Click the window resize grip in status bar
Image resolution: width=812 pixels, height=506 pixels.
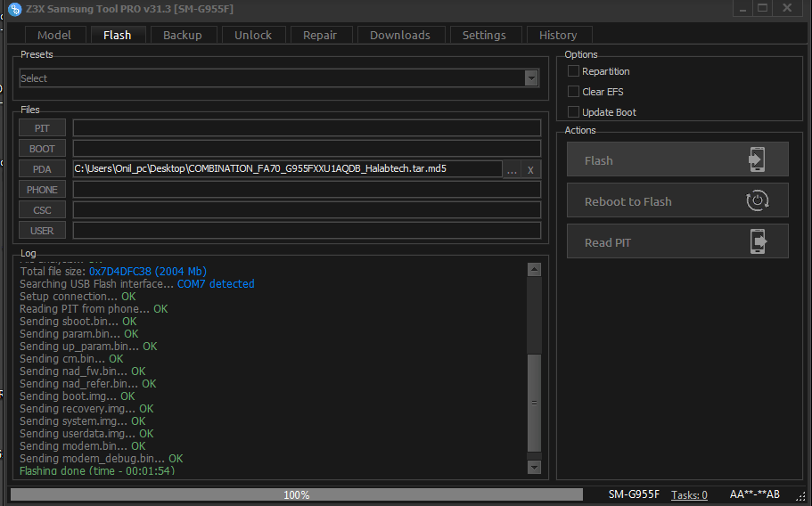(800, 496)
